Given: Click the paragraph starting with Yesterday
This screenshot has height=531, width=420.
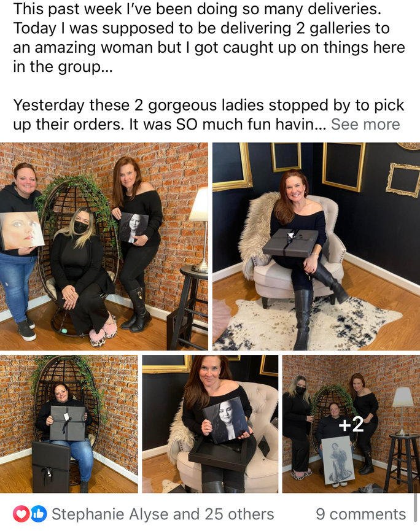Looking at the screenshot, I should (209, 115).
